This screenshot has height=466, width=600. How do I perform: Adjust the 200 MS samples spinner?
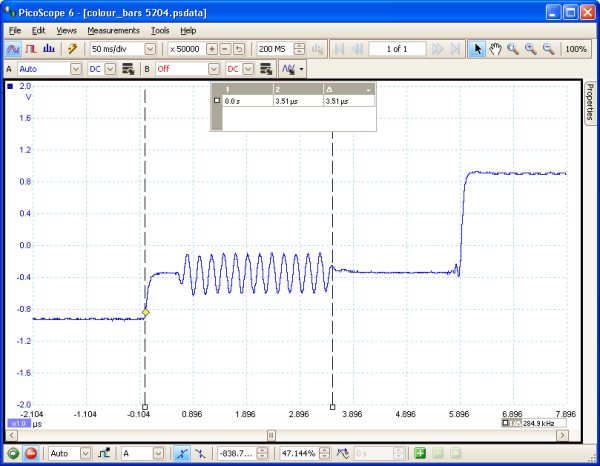click(300, 49)
